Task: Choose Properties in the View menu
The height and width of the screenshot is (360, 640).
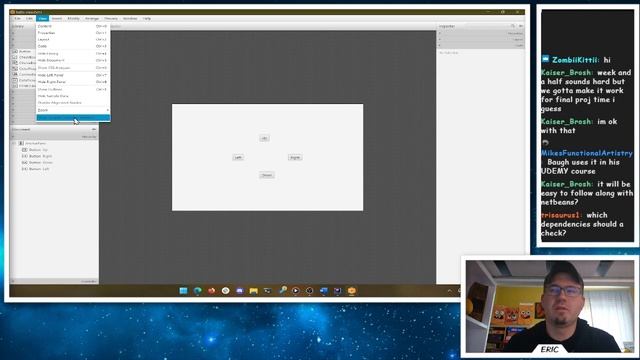Action: (x=73, y=33)
